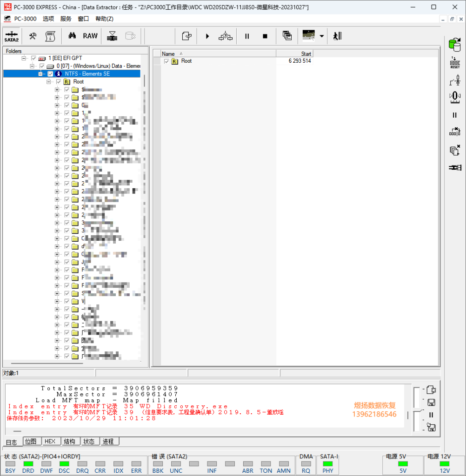Expand the folder starting with d
Viewport: 466px width, 476px height.
tap(57, 246)
